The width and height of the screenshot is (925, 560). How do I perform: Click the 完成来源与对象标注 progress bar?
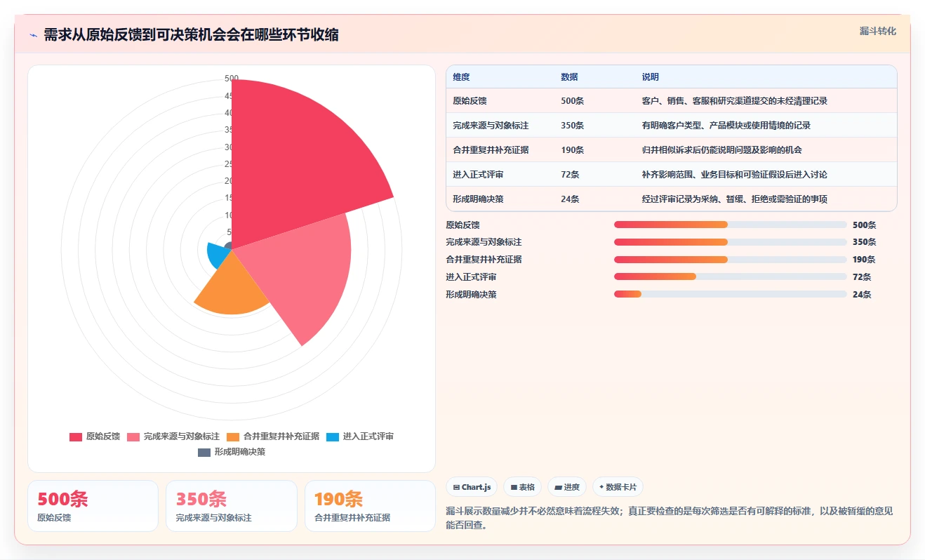pyautogui.click(x=730, y=242)
